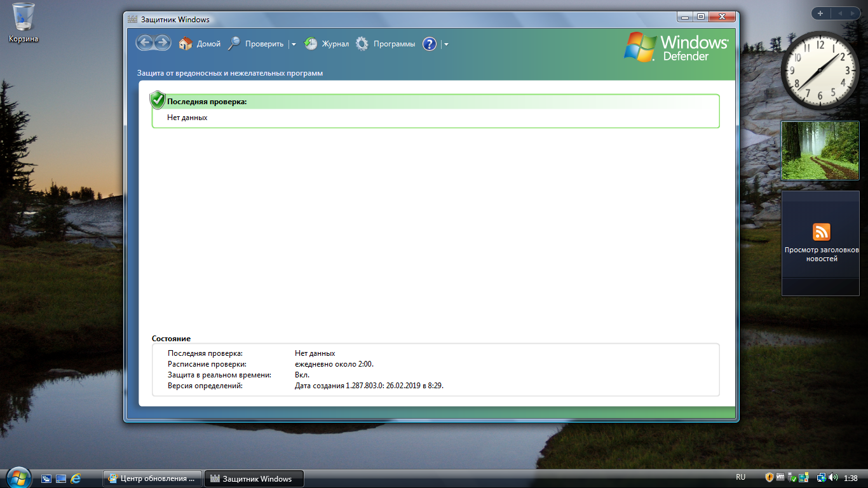Click ежедневно около 2:00 schedule value
The width and height of the screenshot is (868, 488).
coord(334,364)
